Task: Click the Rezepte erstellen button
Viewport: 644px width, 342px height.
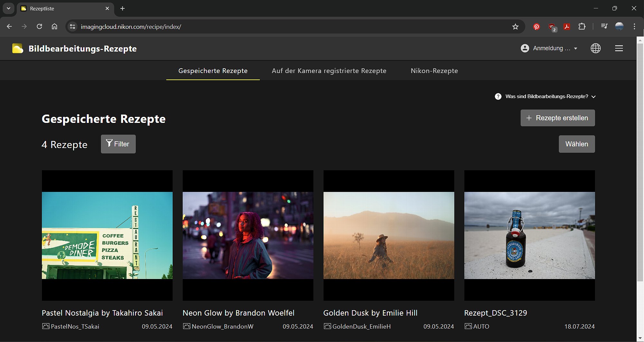Action: click(557, 118)
